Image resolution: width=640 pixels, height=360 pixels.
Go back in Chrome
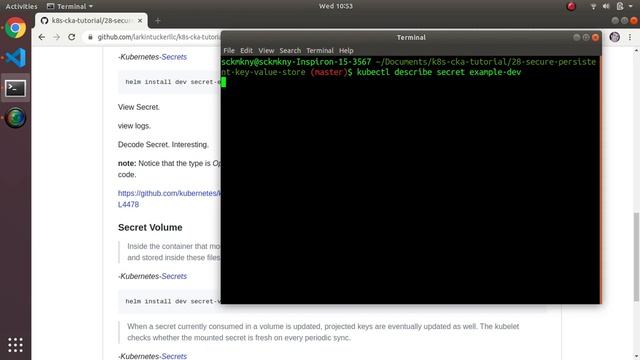[x=42, y=37]
